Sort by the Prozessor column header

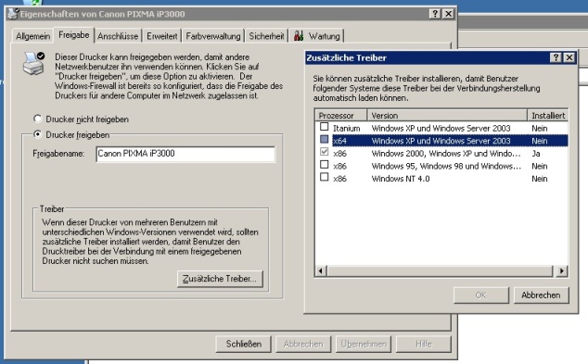pos(341,116)
